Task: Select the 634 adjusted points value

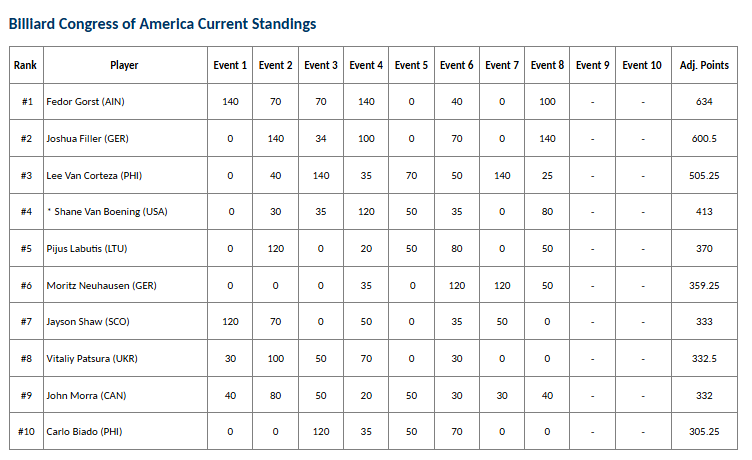Action: (x=704, y=102)
